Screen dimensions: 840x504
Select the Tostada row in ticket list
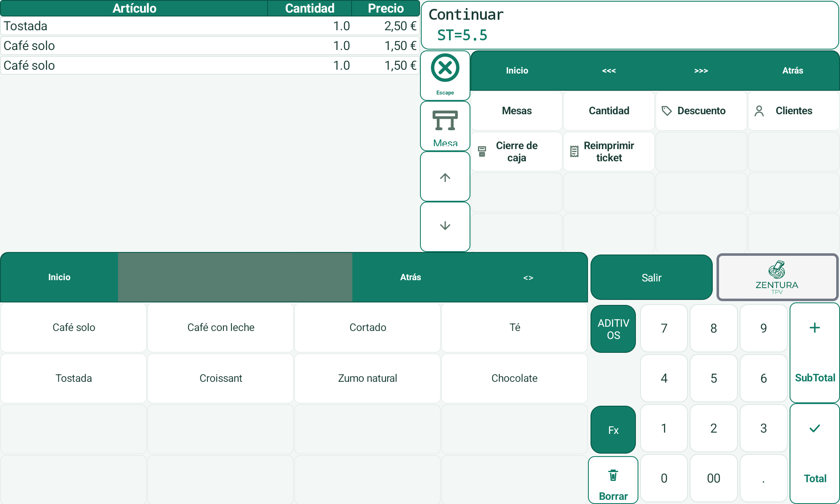[x=210, y=26]
